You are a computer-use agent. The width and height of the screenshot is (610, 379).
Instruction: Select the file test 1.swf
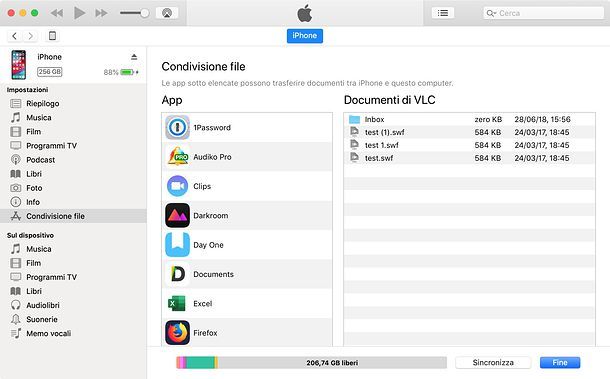pyautogui.click(x=469, y=145)
